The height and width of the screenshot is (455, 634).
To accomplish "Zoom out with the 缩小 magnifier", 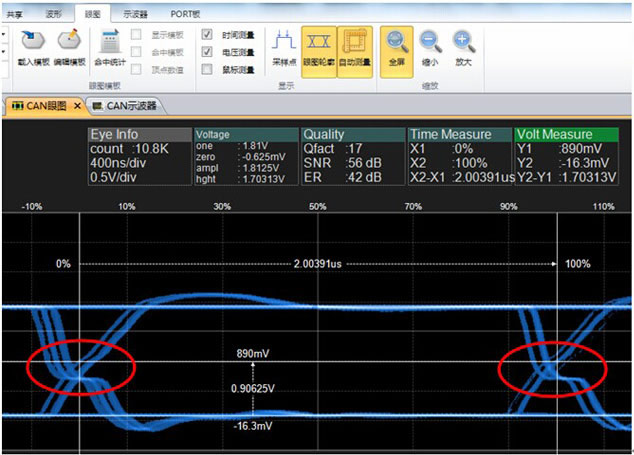I will (x=430, y=45).
